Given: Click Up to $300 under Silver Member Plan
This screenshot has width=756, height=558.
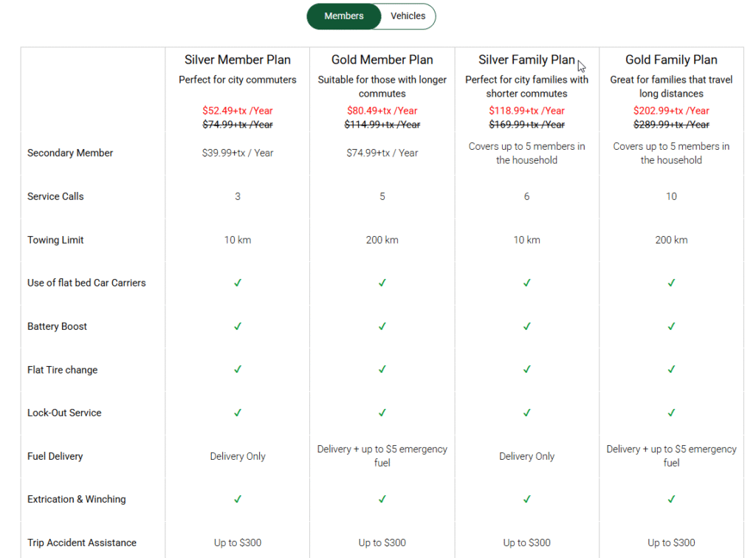Looking at the screenshot, I should pyautogui.click(x=238, y=542).
